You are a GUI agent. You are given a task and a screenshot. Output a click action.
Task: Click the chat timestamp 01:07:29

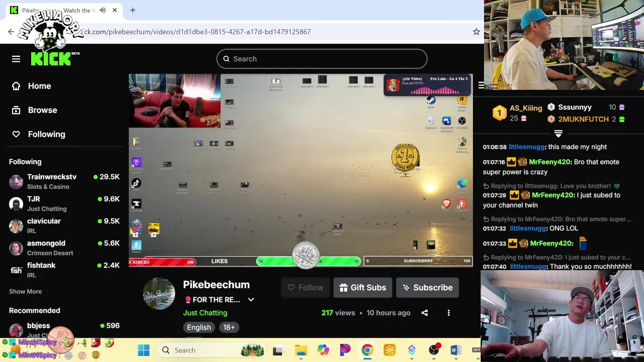(494, 195)
